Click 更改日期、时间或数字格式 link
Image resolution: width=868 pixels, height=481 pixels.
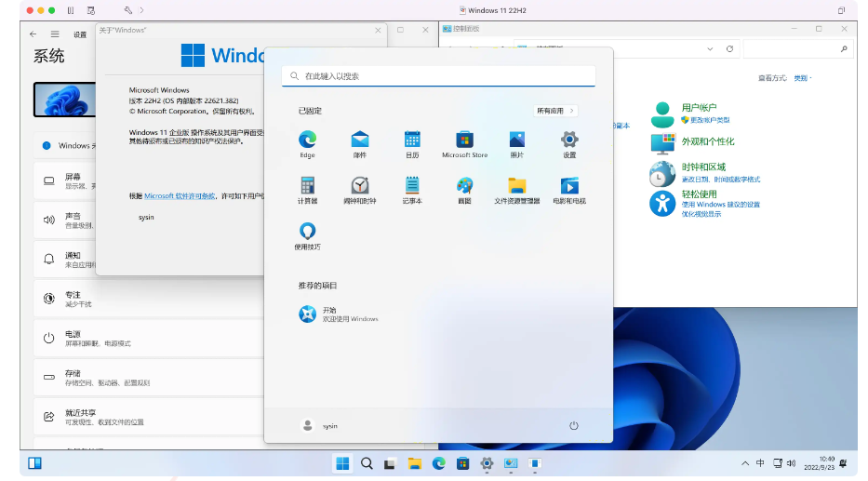[720, 180]
